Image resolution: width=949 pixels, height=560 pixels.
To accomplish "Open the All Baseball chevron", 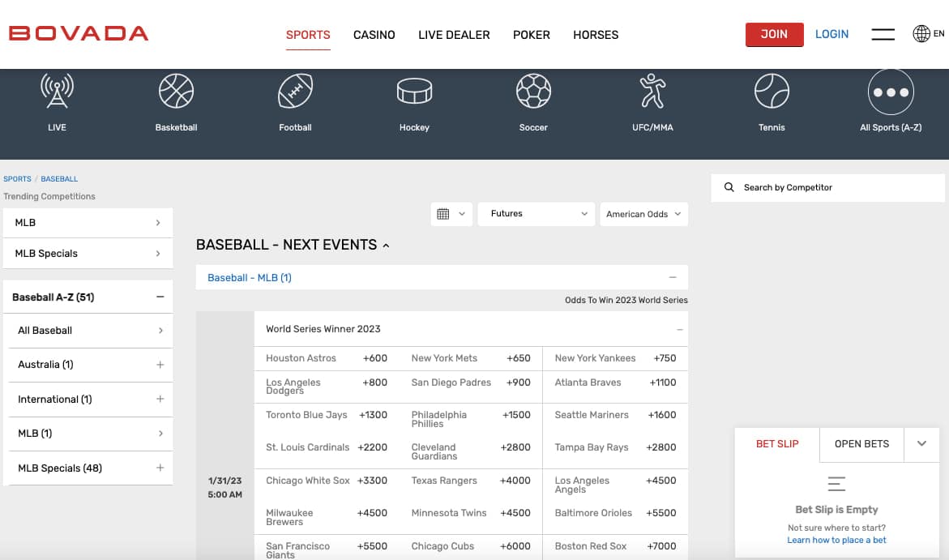I will coord(160,331).
